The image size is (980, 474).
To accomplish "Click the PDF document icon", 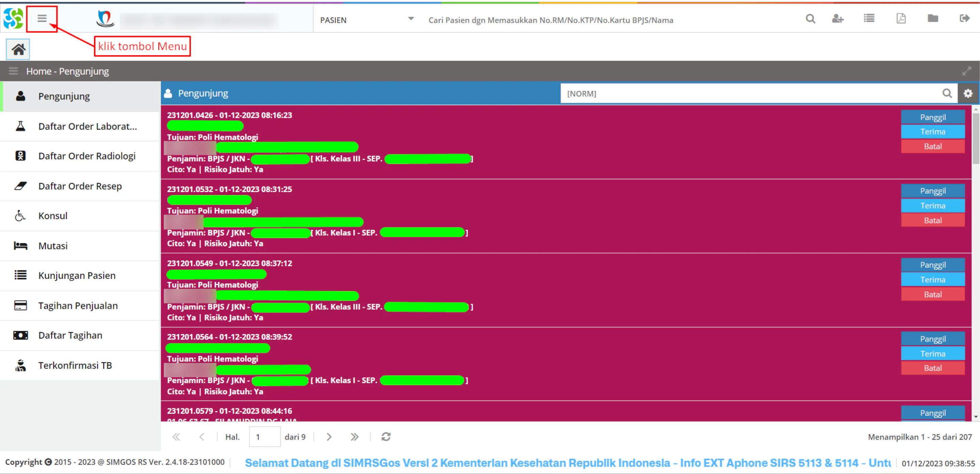I will 901,19.
